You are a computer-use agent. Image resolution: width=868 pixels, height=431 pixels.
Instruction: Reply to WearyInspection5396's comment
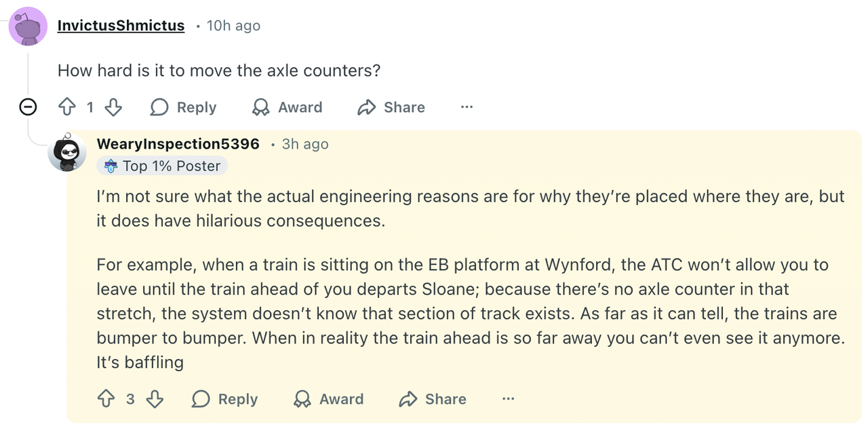[x=224, y=399]
